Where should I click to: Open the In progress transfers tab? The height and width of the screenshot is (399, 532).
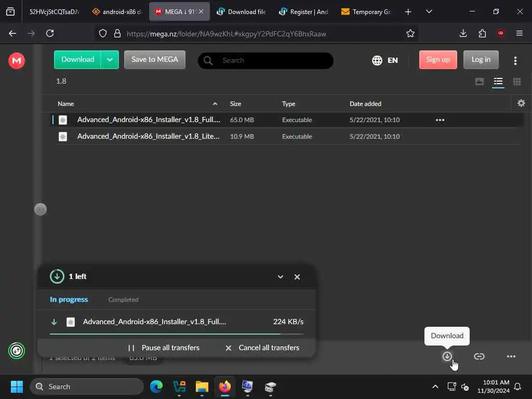(69, 300)
